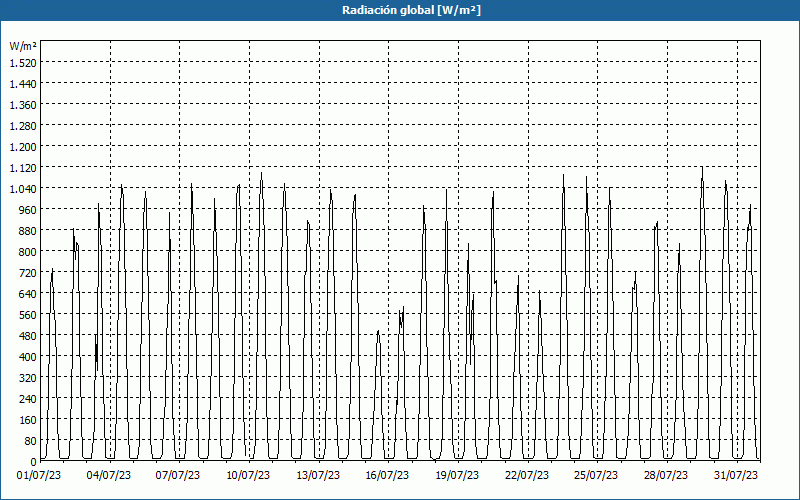Screen dimensions: 800x500
Task: Select the 01/07/23 date label
Action: pos(41,475)
